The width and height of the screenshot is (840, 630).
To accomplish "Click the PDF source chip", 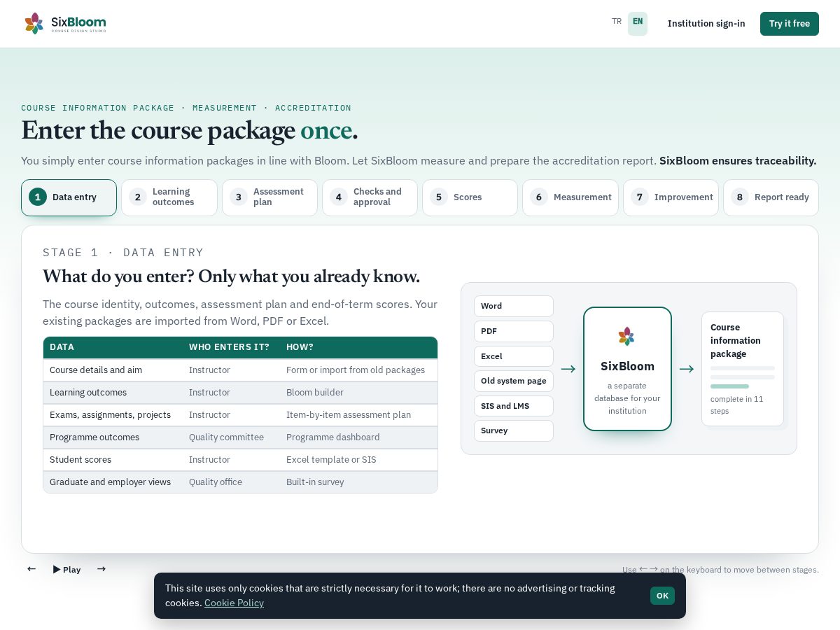I will click(x=514, y=331).
